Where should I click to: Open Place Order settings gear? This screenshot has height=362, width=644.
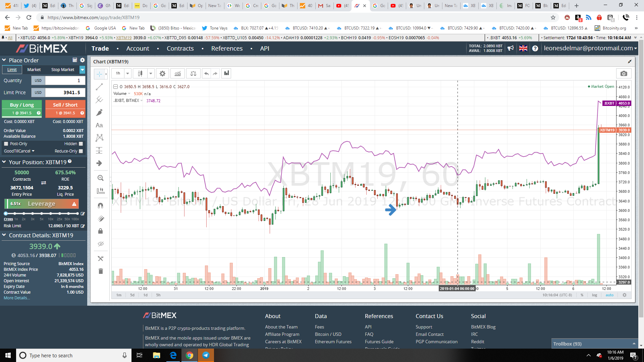[x=82, y=60]
